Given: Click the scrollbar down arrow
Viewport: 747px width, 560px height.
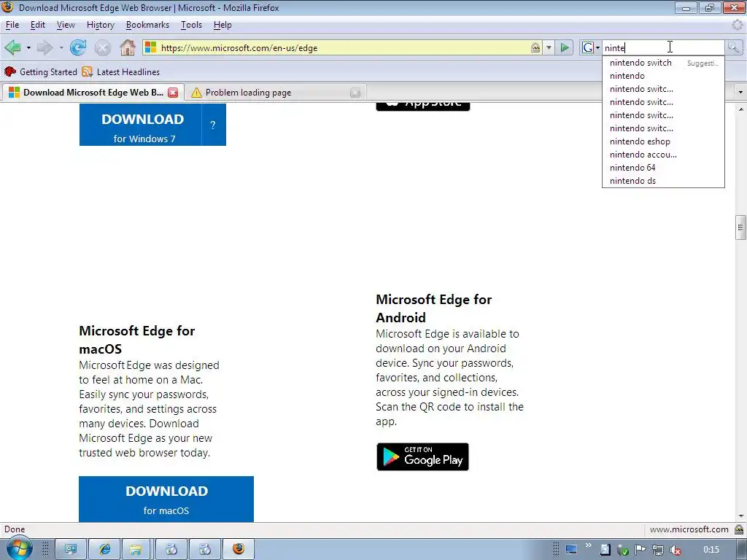Looking at the screenshot, I should 740,516.
